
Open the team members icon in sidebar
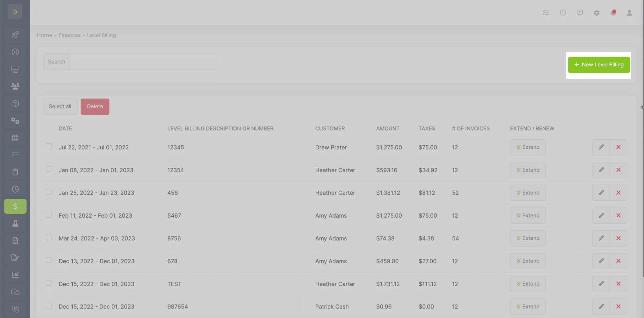(x=15, y=86)
